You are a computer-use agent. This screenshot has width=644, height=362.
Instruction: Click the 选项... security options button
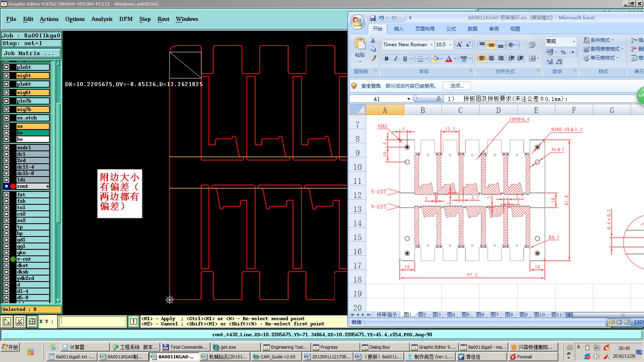(457, 86)
